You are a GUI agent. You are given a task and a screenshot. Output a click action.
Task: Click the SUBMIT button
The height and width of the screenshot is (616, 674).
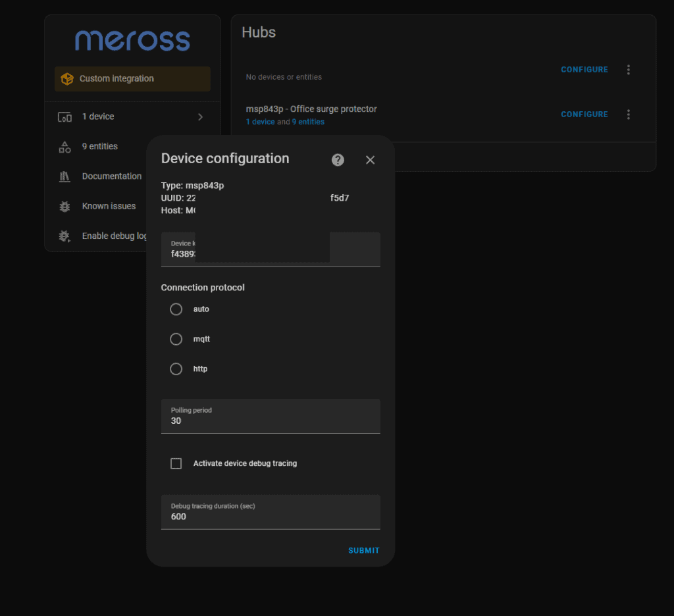[x=363, y=551]
